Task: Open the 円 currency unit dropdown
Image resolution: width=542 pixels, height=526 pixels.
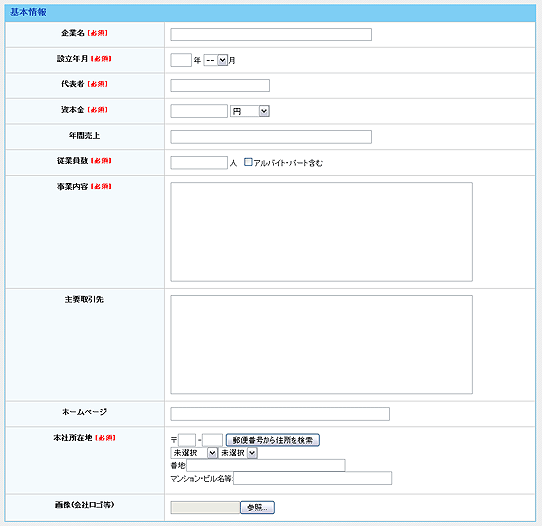Action: (250, 111)
